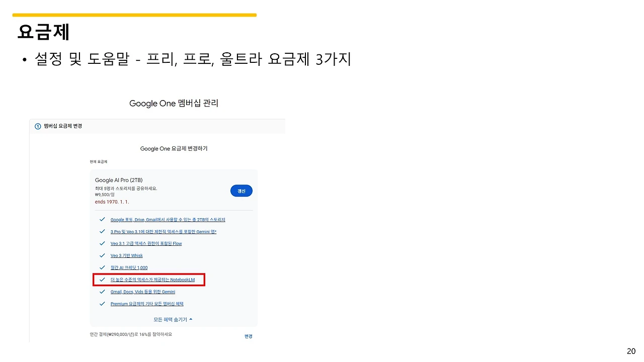Click the checkmark next to the Gemini 앱 benefit
644x362 pixels.
[102, 231]
